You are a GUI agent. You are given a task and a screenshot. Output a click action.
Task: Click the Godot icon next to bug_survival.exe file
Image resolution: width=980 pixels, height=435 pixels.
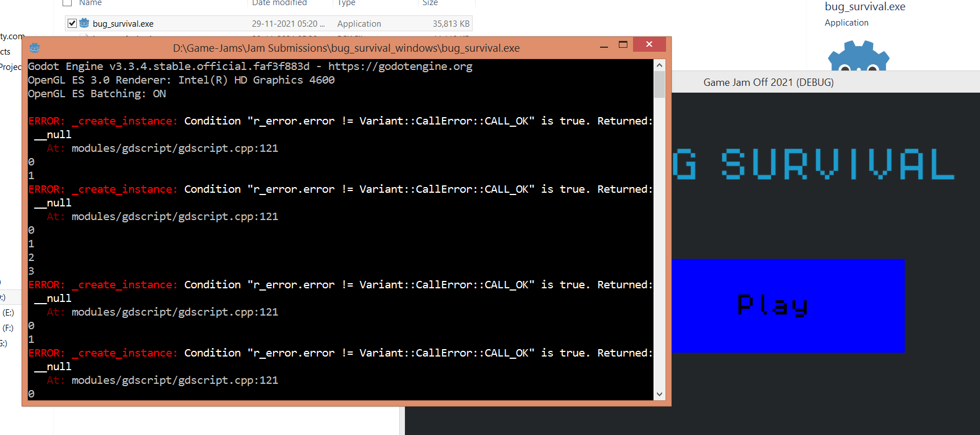click(x=85, y=23)
